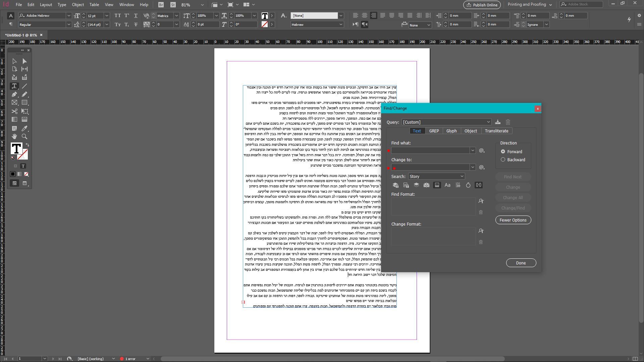Screen dimensions: 644x362
Task: Toggle Case Sensitive search icon
Action: pos(447,185)
